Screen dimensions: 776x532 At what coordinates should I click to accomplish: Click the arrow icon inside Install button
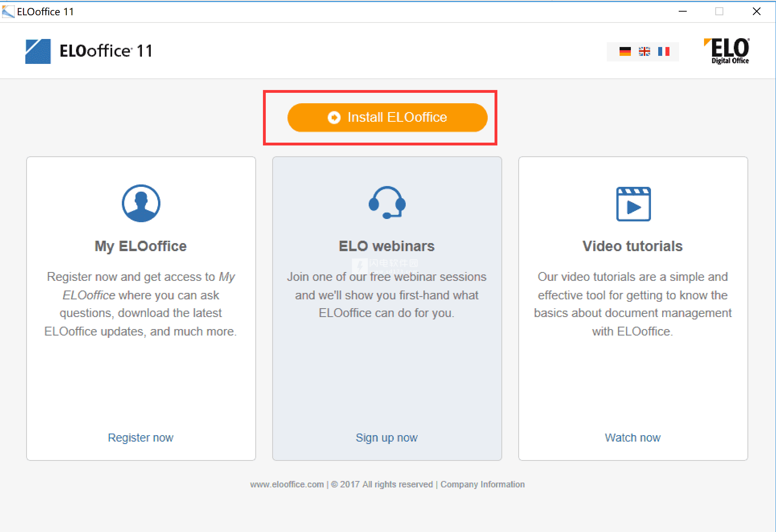[334, 117]
